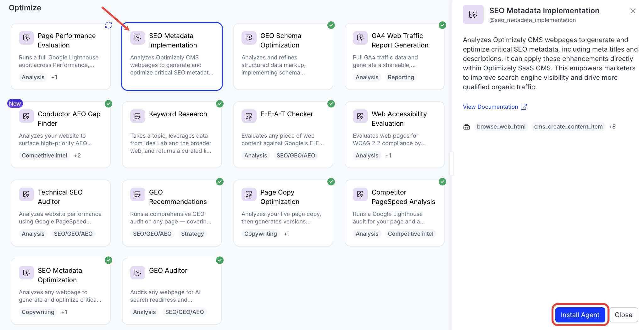This screenshot has width=644, height=330.
Task: Show the +1 more tags on Page Performance Evaluation
Action: tap(54, 77)
